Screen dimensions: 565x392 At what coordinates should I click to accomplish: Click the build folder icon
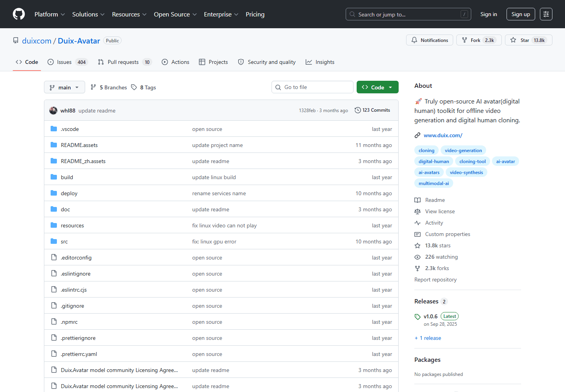[x=54, y=177]
